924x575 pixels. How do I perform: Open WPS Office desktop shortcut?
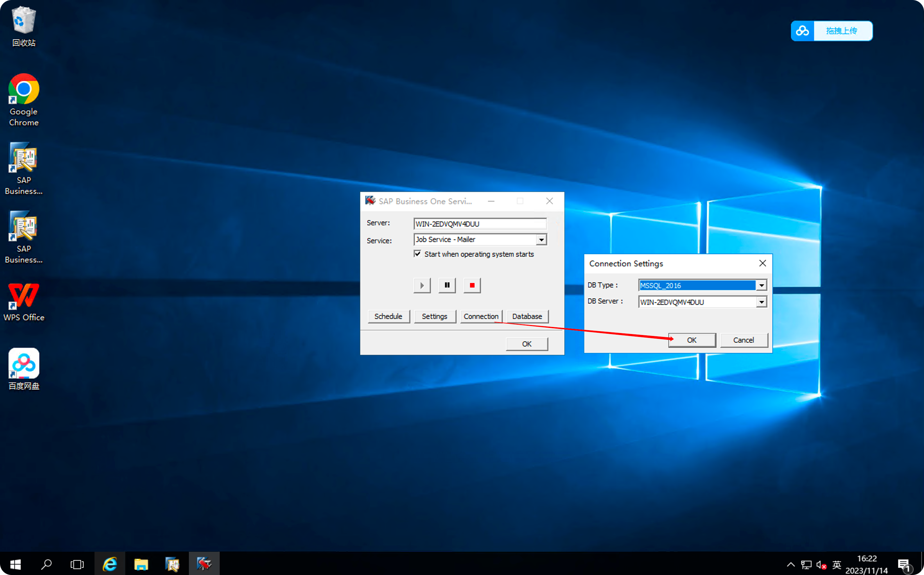23,302
